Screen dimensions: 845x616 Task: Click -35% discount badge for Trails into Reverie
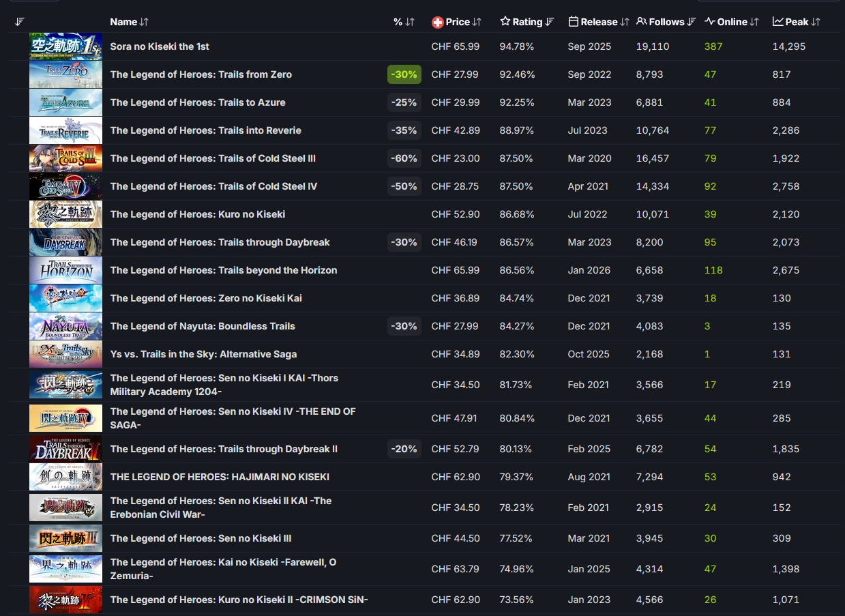tap(404, 130)
